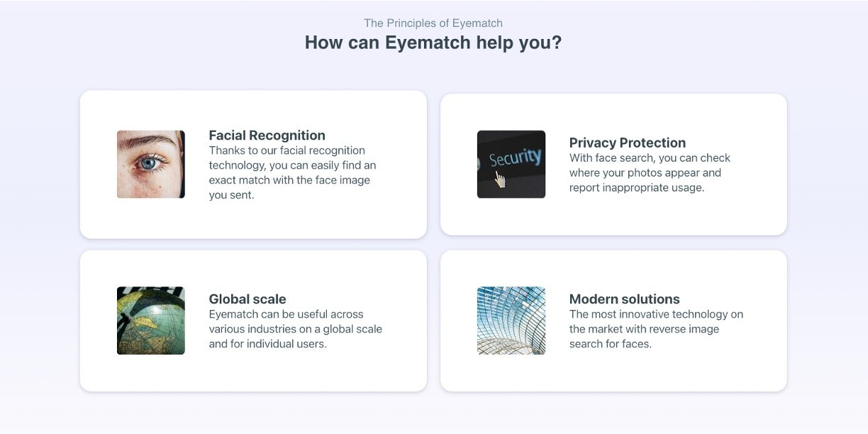Viewport: 868px width, 434px height.
Task: Click the eye photo thumbnail
Action: coord(150,164)
